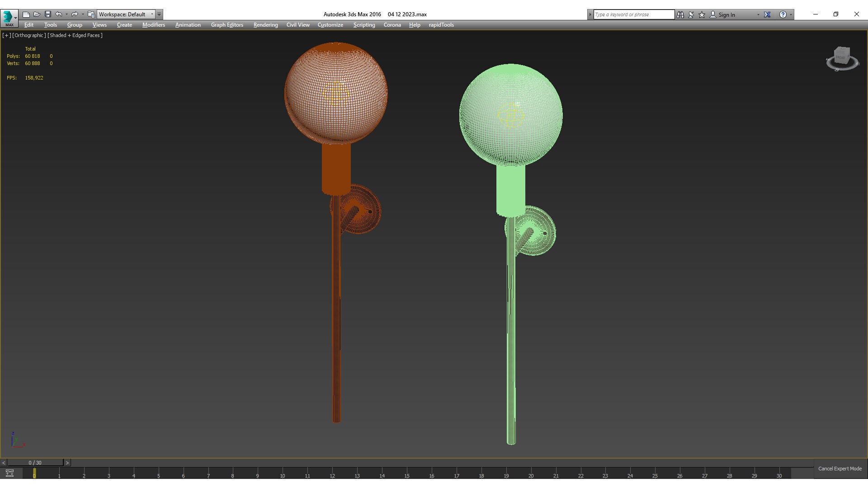Expand the Undo history dropdown arrow
Screen dimensions: 868x488
coord(67,14)
